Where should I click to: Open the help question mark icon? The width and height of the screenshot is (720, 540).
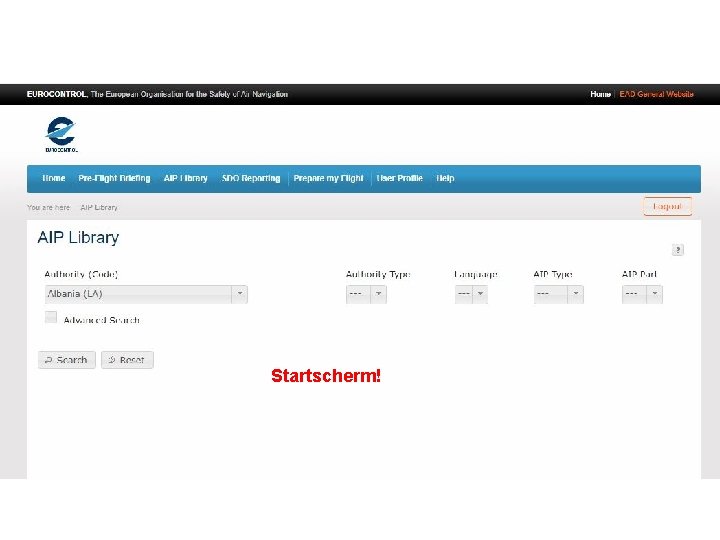(x=677, y=250)
